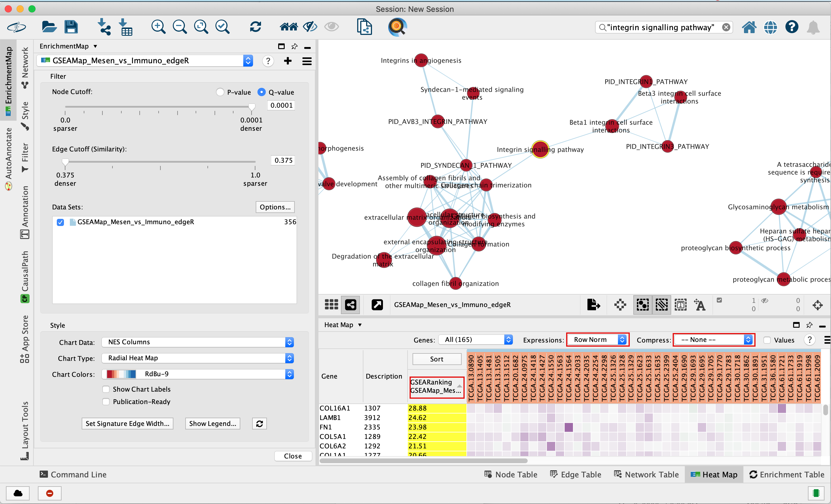Viewport: 831px width, 504px height.
Task: Check the Values checkbox in Heat Map
Action: 767,340
